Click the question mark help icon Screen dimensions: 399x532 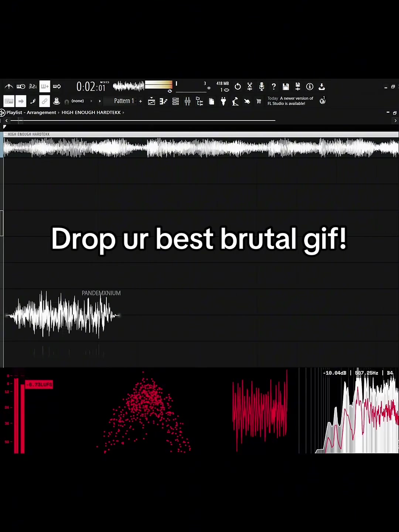(274, 86)
